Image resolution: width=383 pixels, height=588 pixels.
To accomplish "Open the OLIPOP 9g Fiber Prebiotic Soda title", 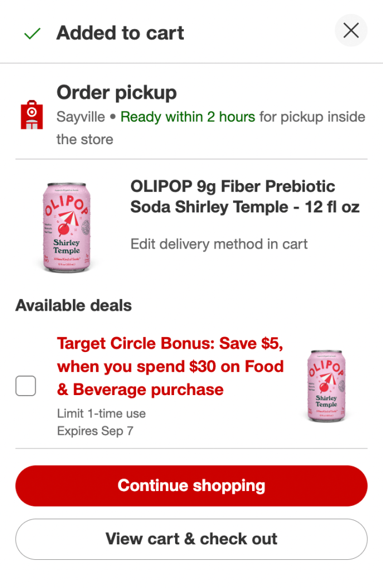I will (245, 196).
